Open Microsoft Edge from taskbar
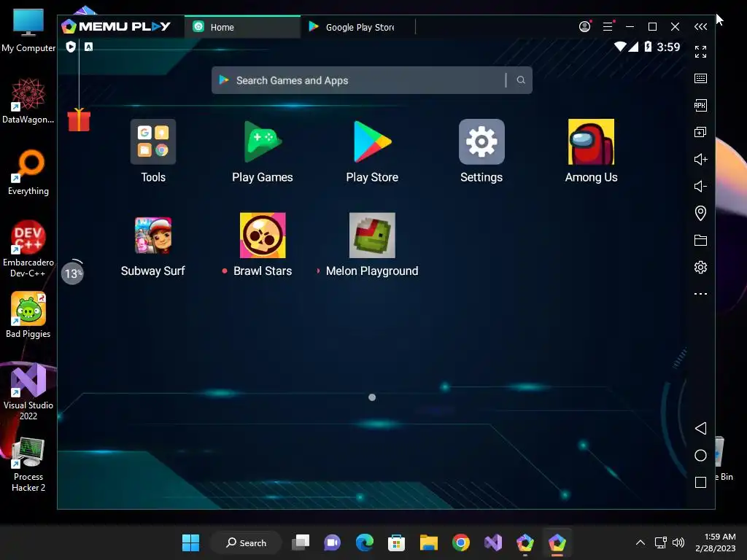 [x=365, y=542]
